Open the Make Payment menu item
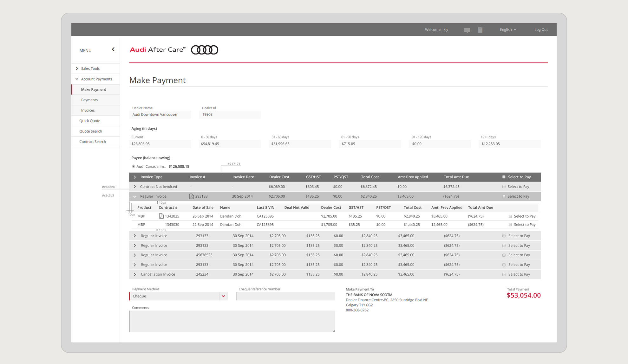The width and height of the screenshot is (628, 364). pyautogui.click(x=95, y=89)
